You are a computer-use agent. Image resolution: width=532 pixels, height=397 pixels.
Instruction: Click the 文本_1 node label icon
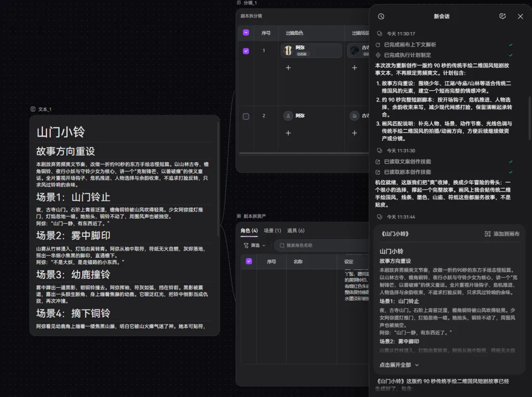(x=33, y=109)
